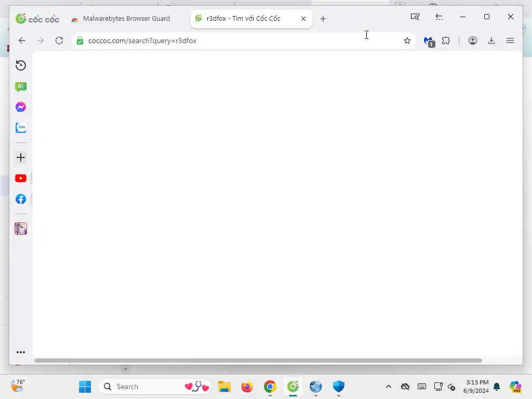Click the cloud sync off tray icon
This screenshot has height=399, width=532.
point(405,387)
